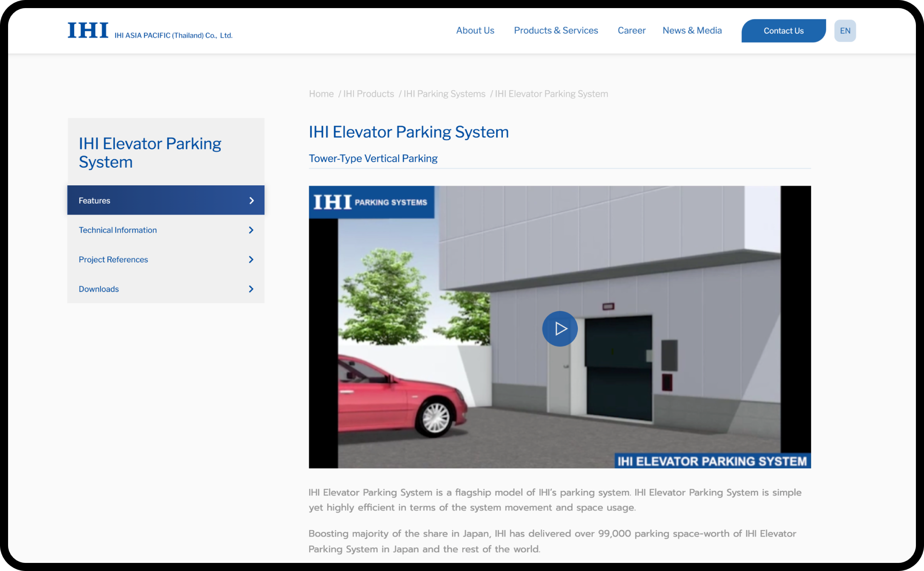Open IHI Products breadcrumb link
The height and width of the screenshot is (571, 924).
(x=368, y=94)
